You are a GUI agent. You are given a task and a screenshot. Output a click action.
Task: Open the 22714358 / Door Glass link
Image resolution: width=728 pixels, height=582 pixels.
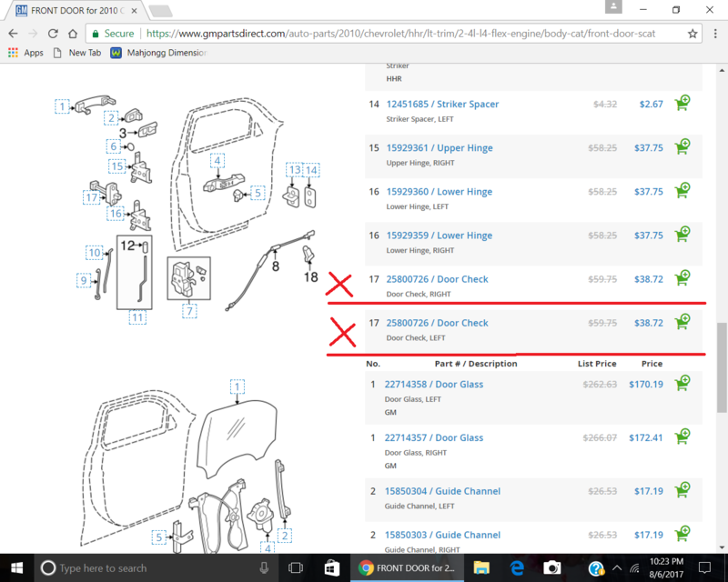[434, 385]
